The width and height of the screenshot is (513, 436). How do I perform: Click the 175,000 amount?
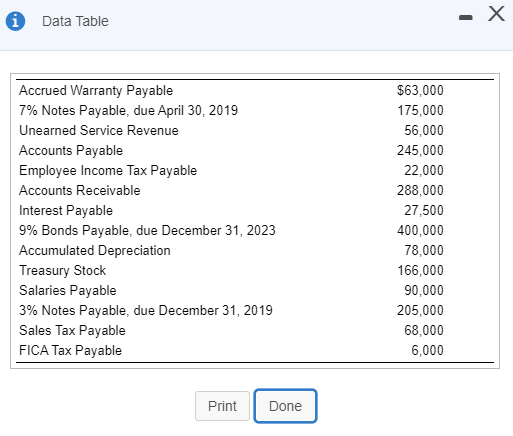(420, 110)
